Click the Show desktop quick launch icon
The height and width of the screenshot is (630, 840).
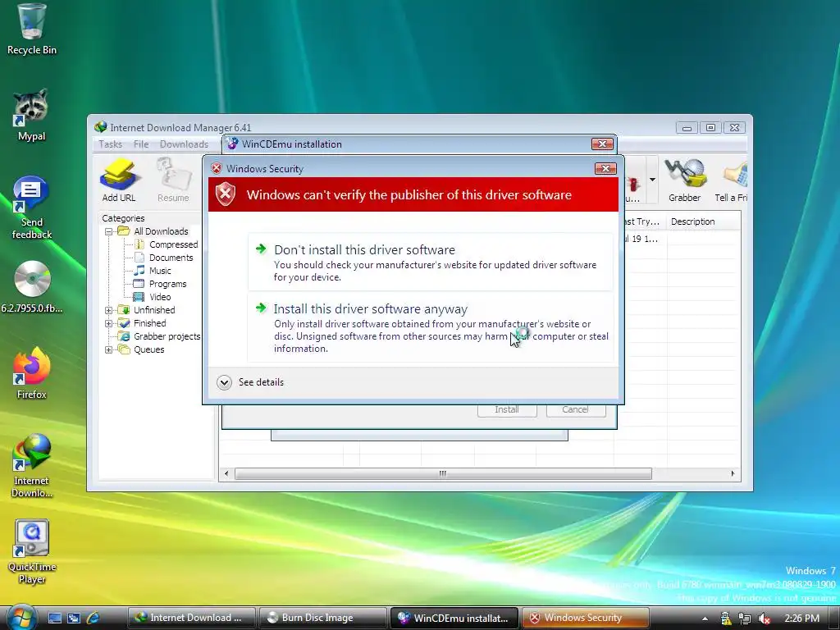55,618
